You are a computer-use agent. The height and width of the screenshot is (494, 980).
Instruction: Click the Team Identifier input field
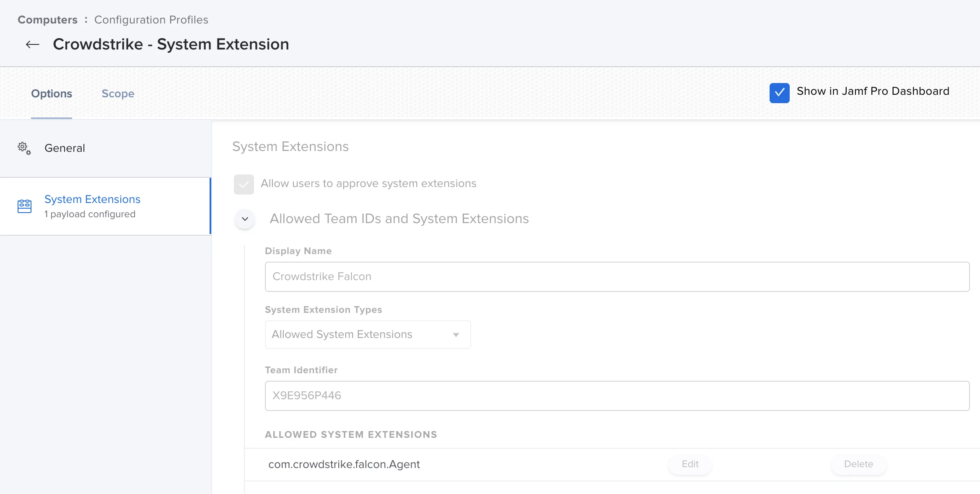pos(617,396)
